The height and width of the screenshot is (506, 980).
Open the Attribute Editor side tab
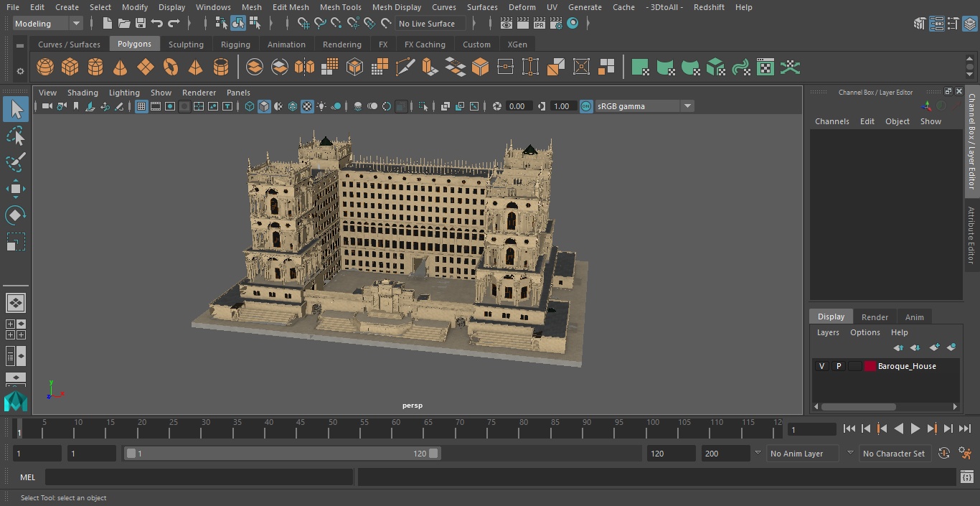pos(971,235)
